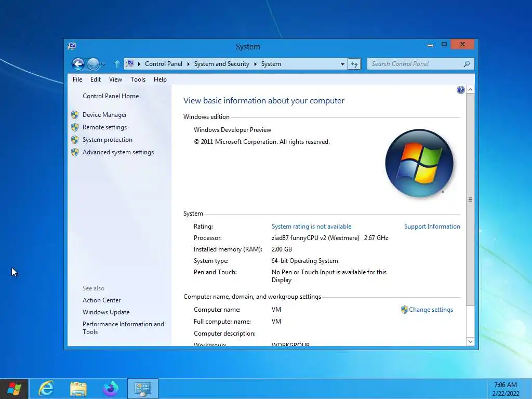Launch Firefox from the taskbar
Viewport: 532px width, 399px height.
111,389
